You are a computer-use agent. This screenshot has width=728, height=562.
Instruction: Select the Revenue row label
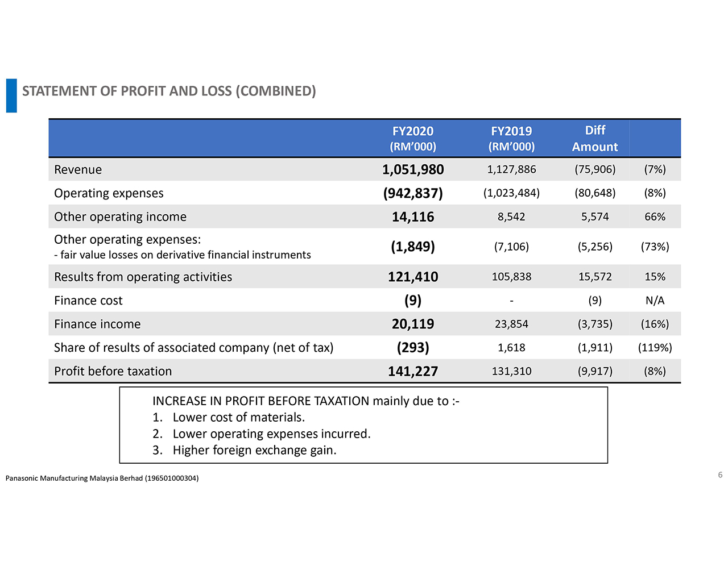78,169
